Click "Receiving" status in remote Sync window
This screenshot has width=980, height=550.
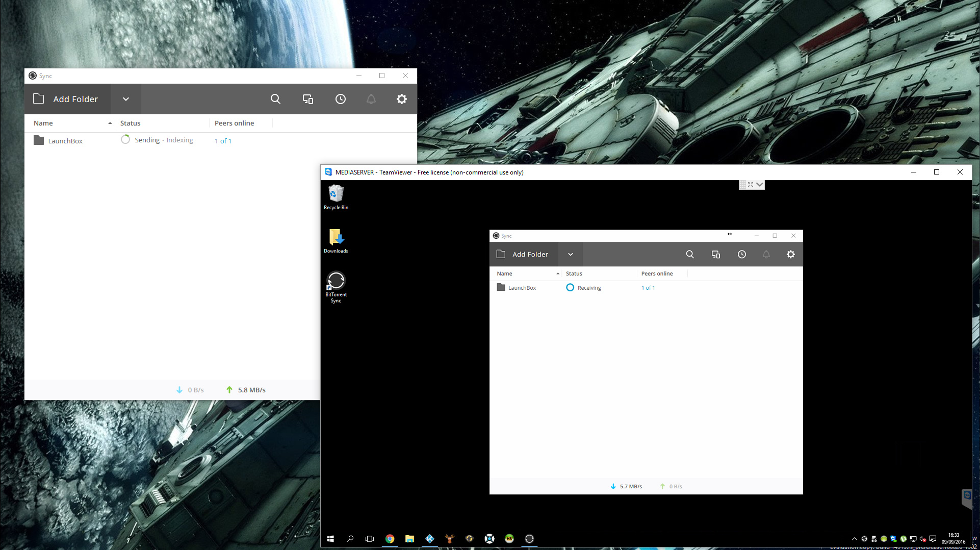pyautogui.click(x=589, y=288)
